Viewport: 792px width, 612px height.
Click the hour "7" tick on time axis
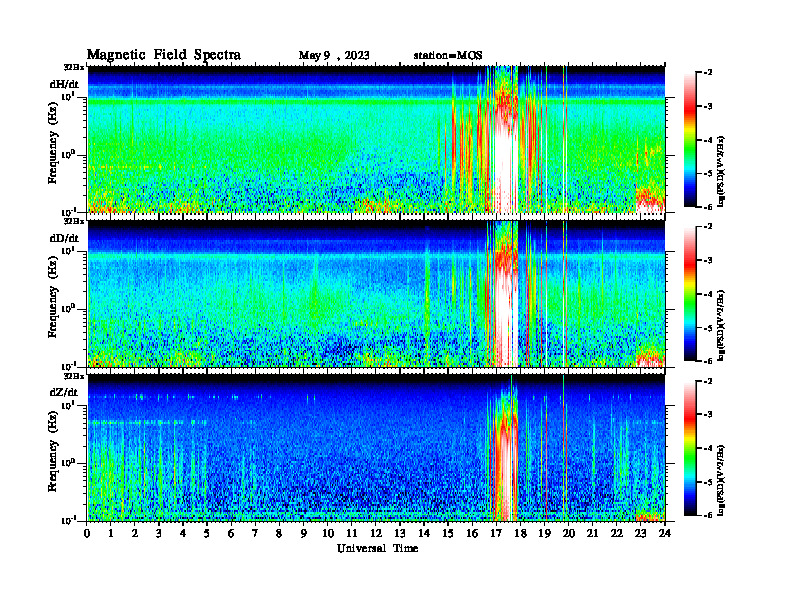(x=256, y=534)
